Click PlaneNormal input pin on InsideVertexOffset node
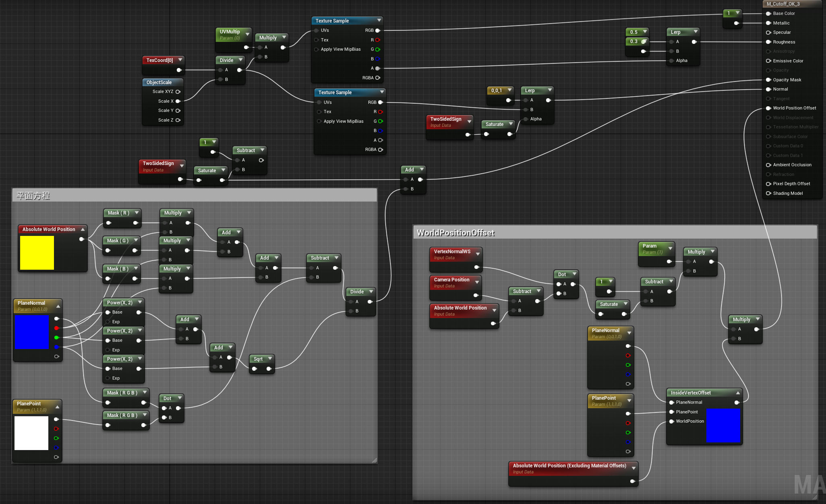826x504 pixels. click(x=671, y=403)
